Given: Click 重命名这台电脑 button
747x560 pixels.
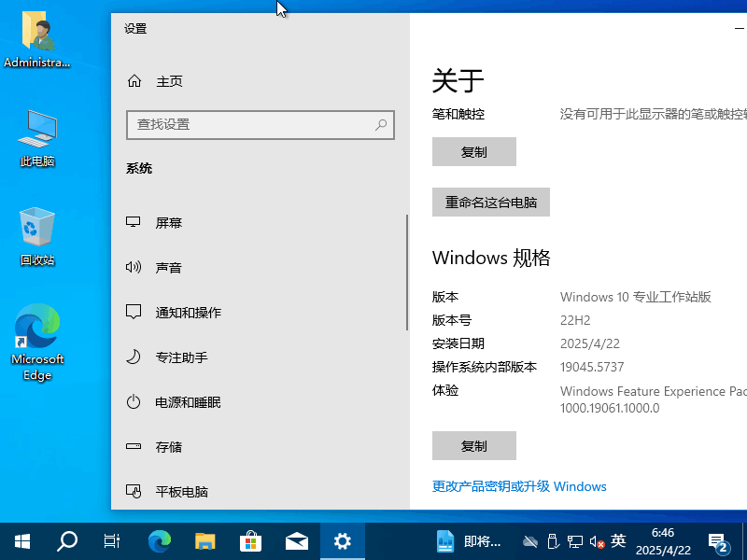Looking at the screenshot, I should pyautogui.click(x=491, y=203).
